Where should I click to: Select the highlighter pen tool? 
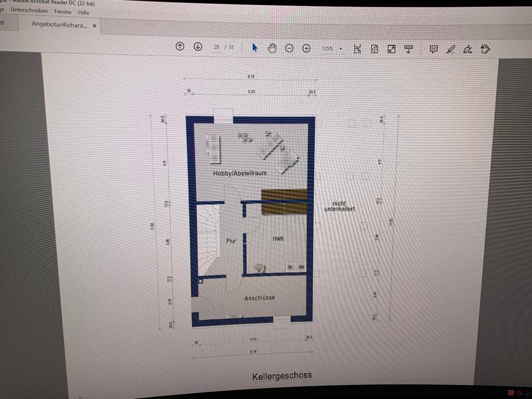pos(451,49)
